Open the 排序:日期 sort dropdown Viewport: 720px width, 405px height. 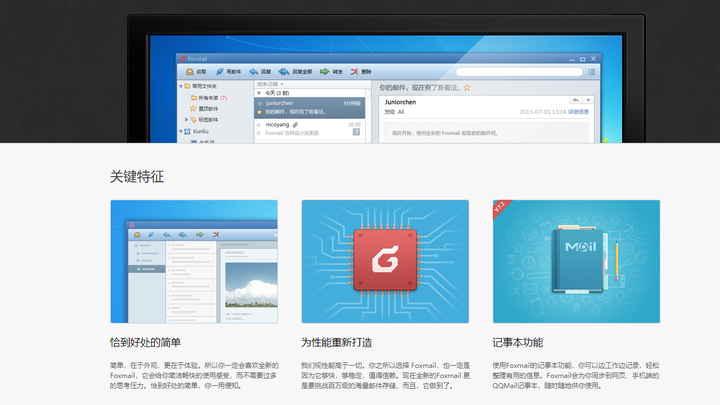pyautogui.click(x=270, y=84)
